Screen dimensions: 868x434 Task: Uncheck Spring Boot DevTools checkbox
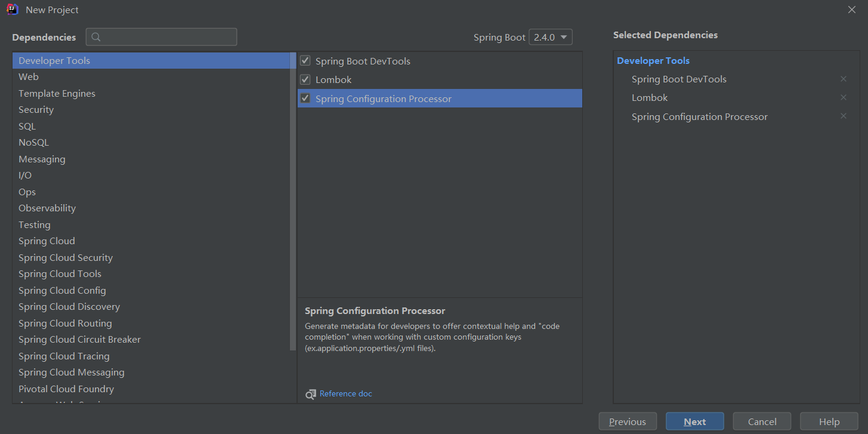point(305,61)
